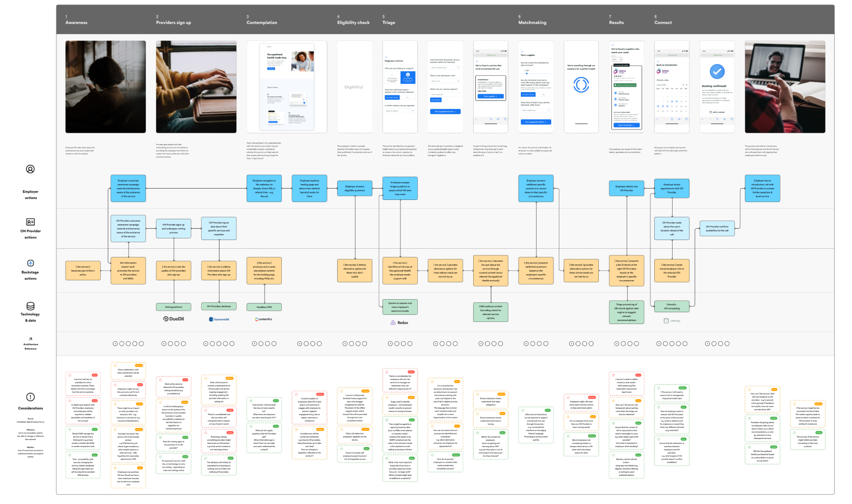Click the Technology & data database icon
This screenshot has width=852, height=504.
[30, 306]
